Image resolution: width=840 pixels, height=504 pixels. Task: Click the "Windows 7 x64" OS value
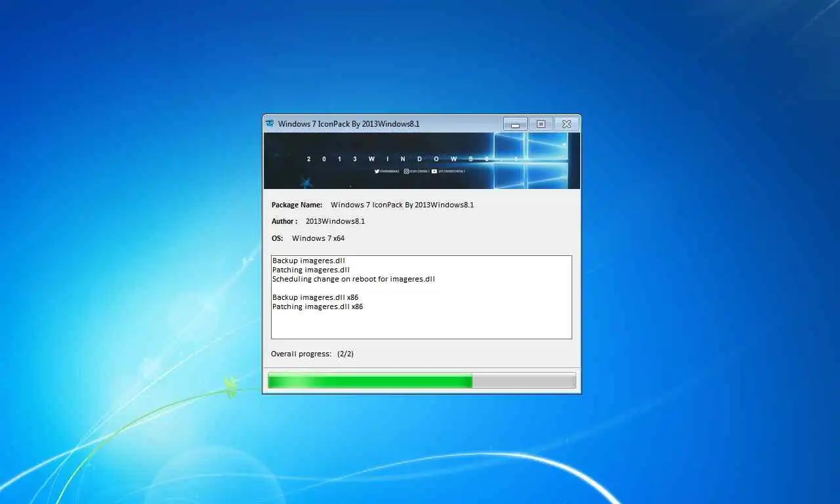tap(318, 238)
